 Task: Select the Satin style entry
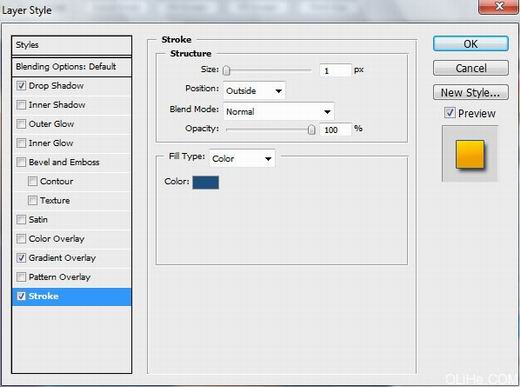click(x=72, y=220)
